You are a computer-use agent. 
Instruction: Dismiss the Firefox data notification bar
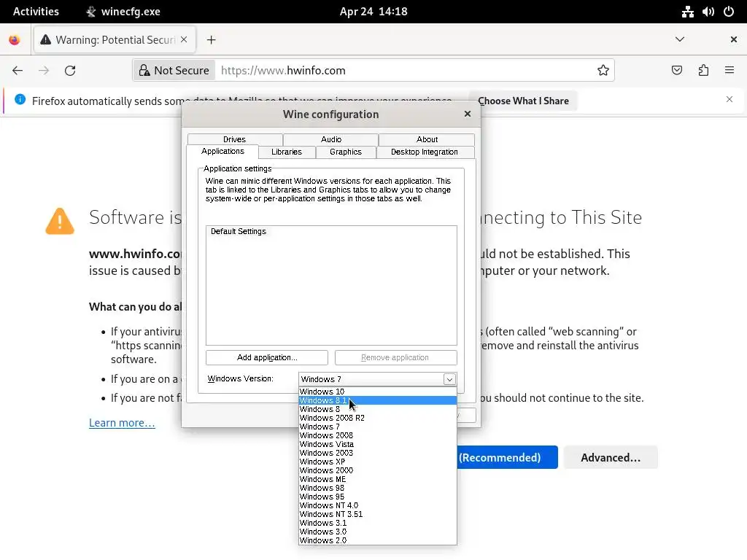[x=729, y=99]
